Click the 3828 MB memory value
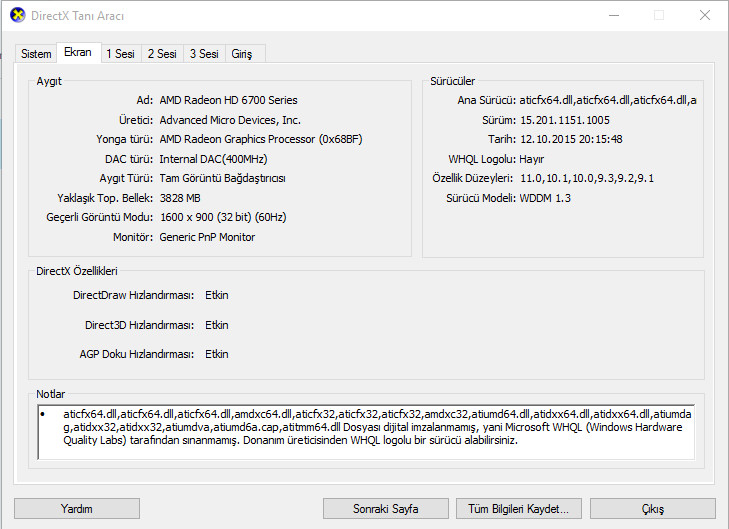Viewport: 729px width, 529px height. [180, 198]
